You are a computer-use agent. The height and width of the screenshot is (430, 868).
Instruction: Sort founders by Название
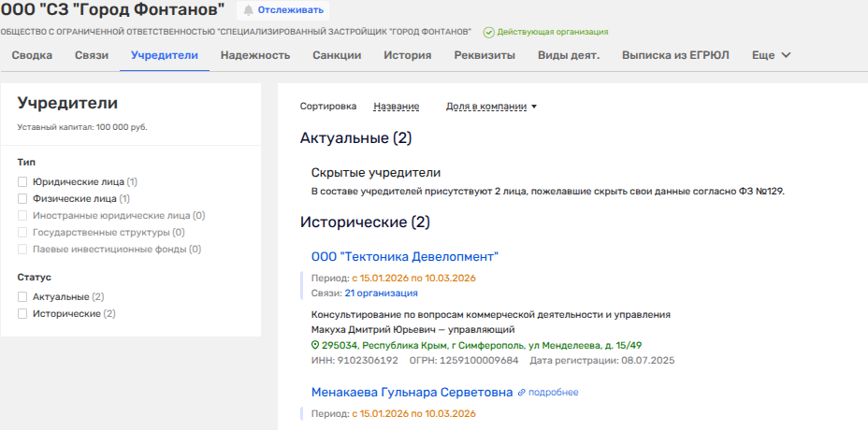pyautogui.click(x=396, y=107)
